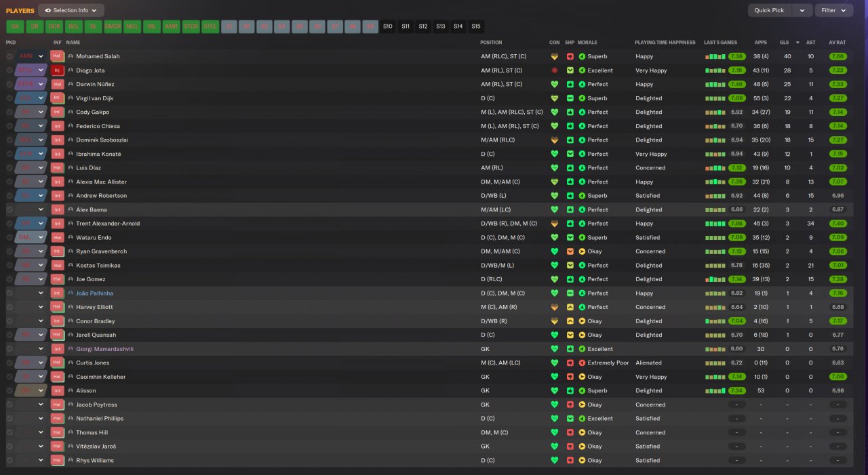Open Giorgi Mamardashvili's player profile link
Screen dimensions: 868x475
[x=105, y=349]
